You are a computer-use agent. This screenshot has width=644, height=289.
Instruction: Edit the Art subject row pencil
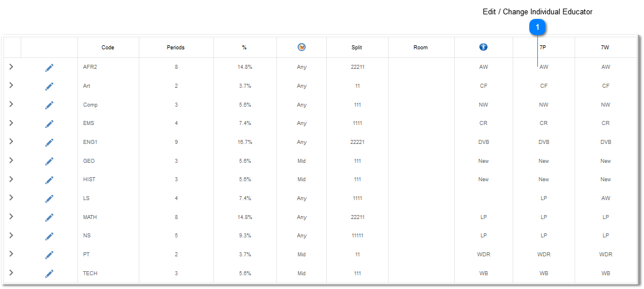coord(49,86)
